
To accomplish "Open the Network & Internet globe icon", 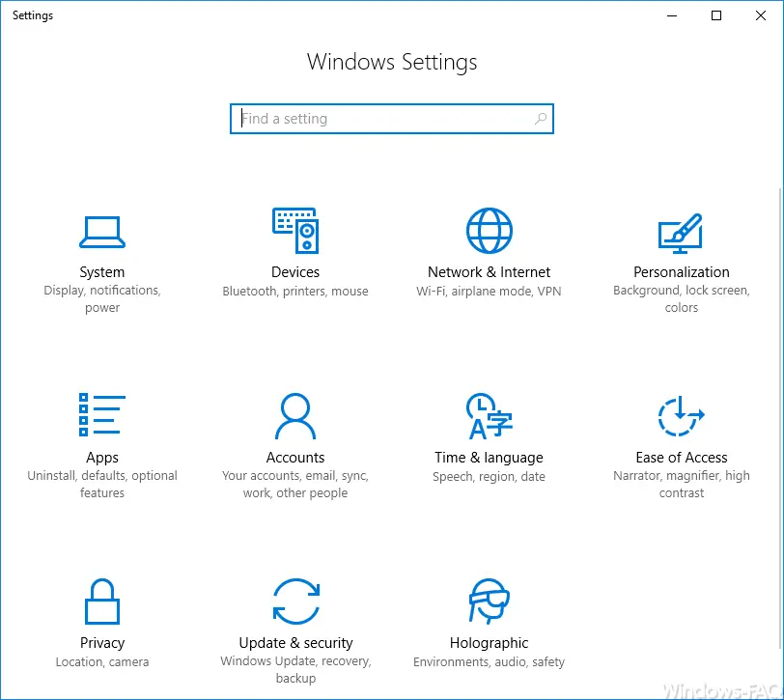I will (x=489, y=231).
